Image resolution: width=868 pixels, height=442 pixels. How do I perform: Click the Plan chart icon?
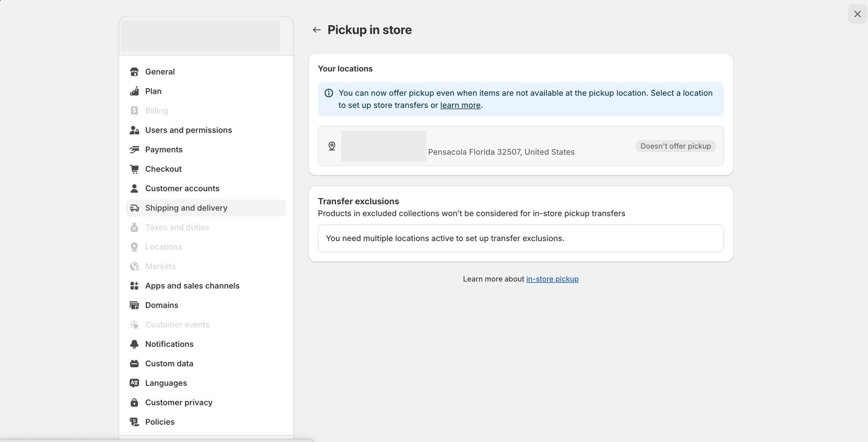coord(134,91)
